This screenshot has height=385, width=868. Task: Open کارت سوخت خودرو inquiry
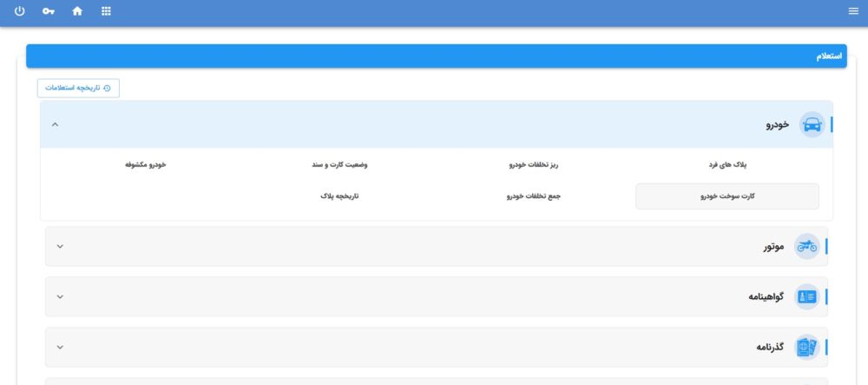(727, 196)
